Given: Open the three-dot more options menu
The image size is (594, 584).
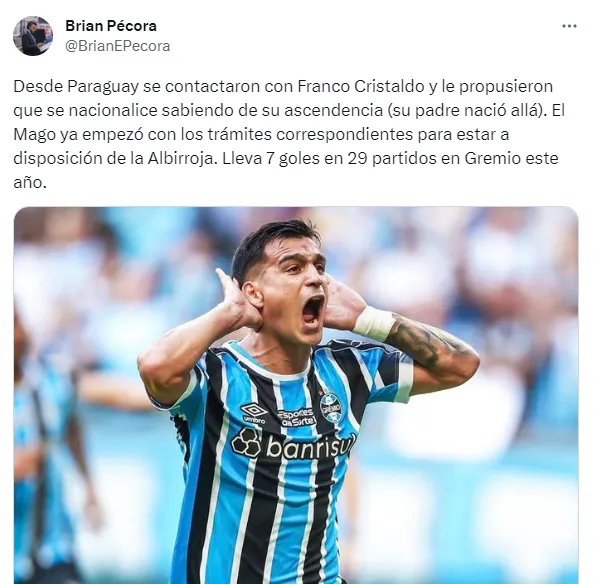Looking at the screenshot, I should [x=569, y=26].
